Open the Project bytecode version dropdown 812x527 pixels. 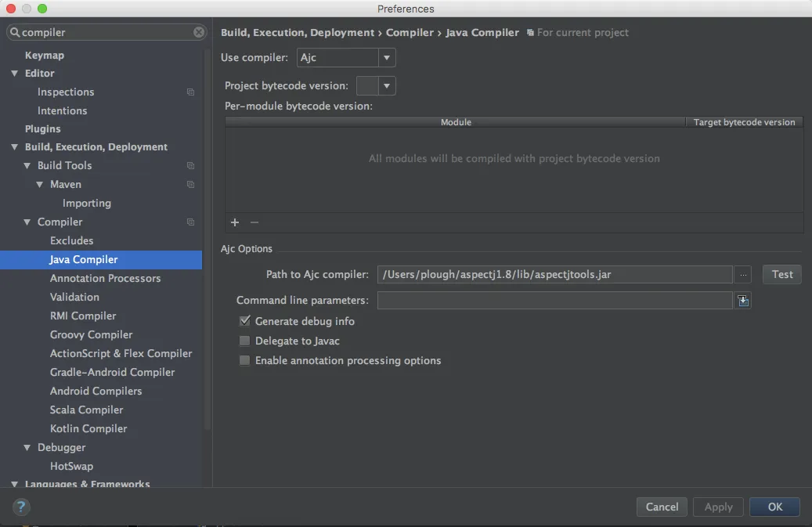coord(376,86)
